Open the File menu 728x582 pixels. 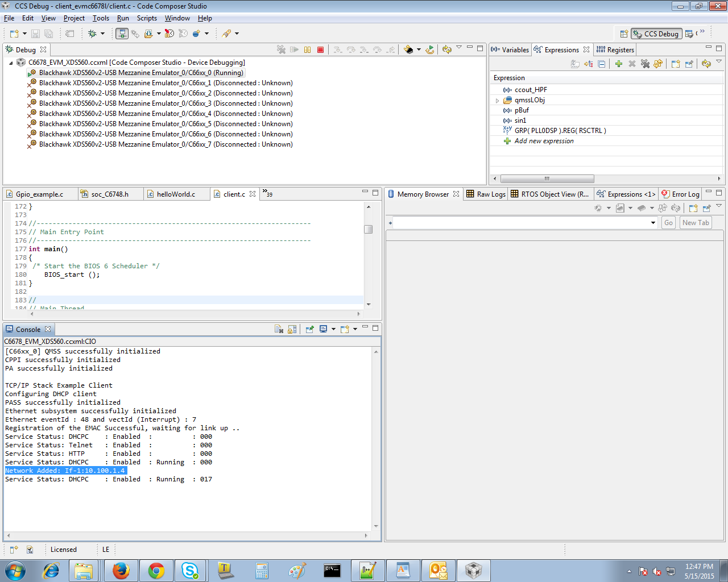click(9, 18)
